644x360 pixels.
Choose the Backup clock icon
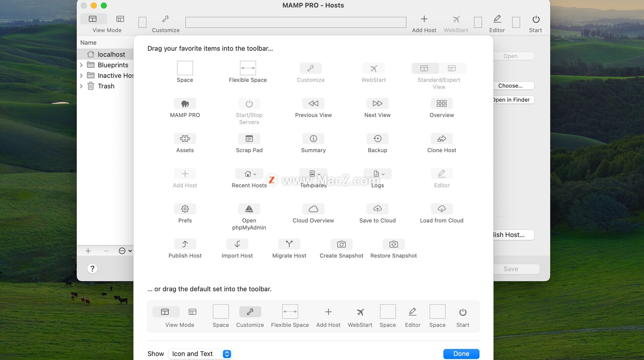(377, 139)
